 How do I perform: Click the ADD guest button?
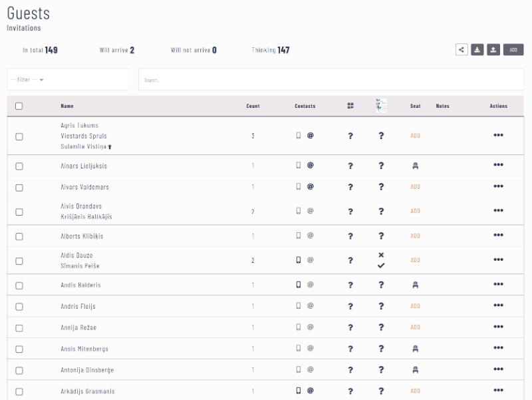(513, 49)
